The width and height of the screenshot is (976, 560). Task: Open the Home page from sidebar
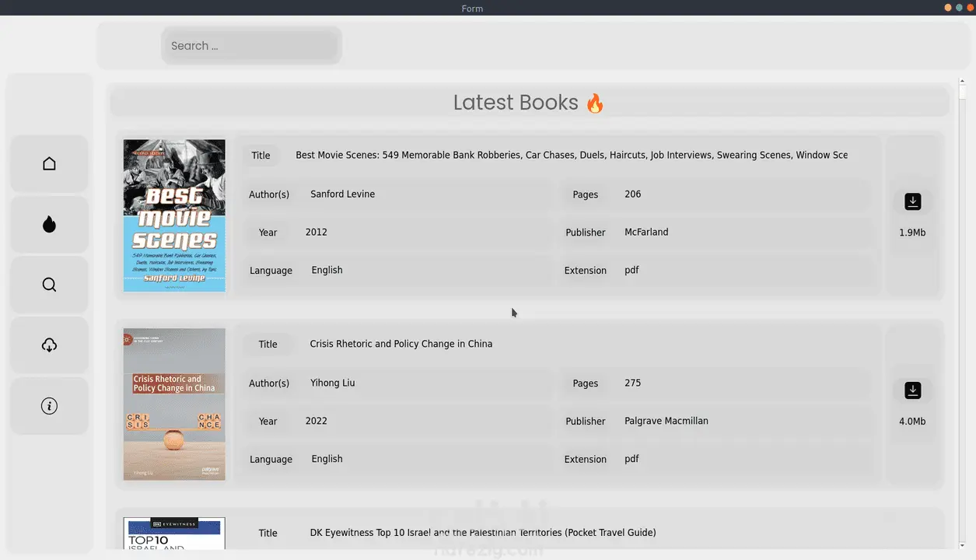click(x=49, y=164)
